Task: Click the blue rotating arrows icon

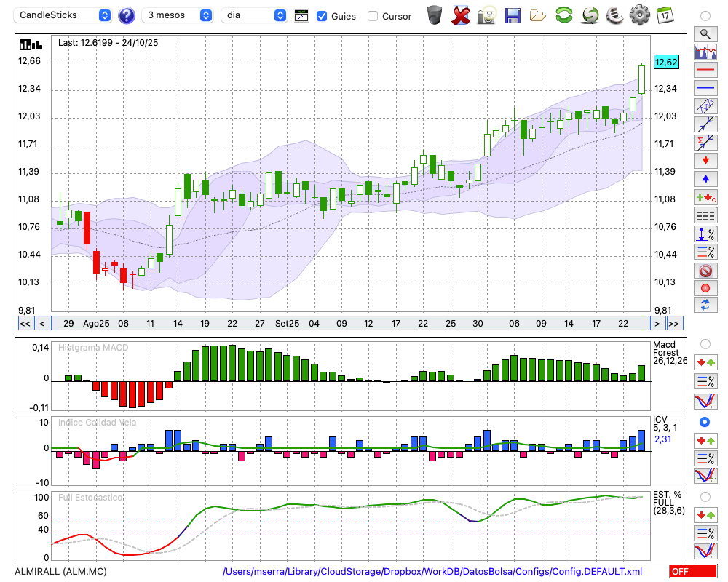Action: coord(705,305)
